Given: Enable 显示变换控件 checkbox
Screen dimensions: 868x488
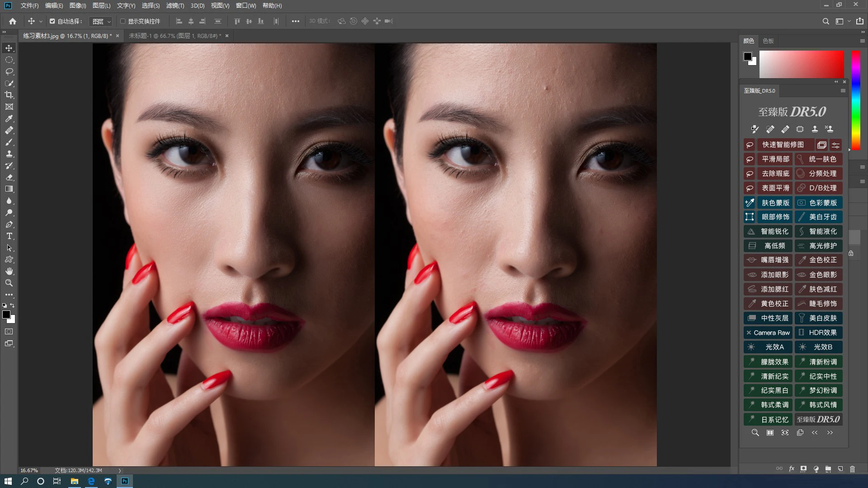Looking at the screenshot, I should coord(123,21).
